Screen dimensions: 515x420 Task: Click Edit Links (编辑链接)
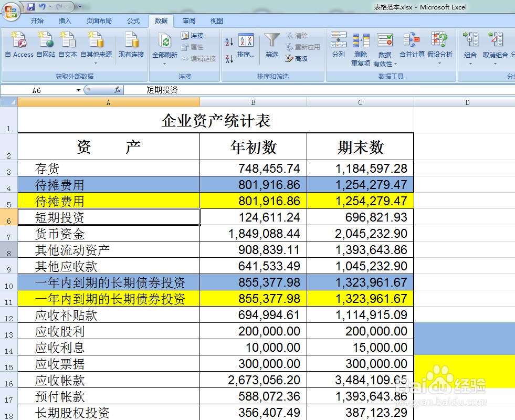198,58
